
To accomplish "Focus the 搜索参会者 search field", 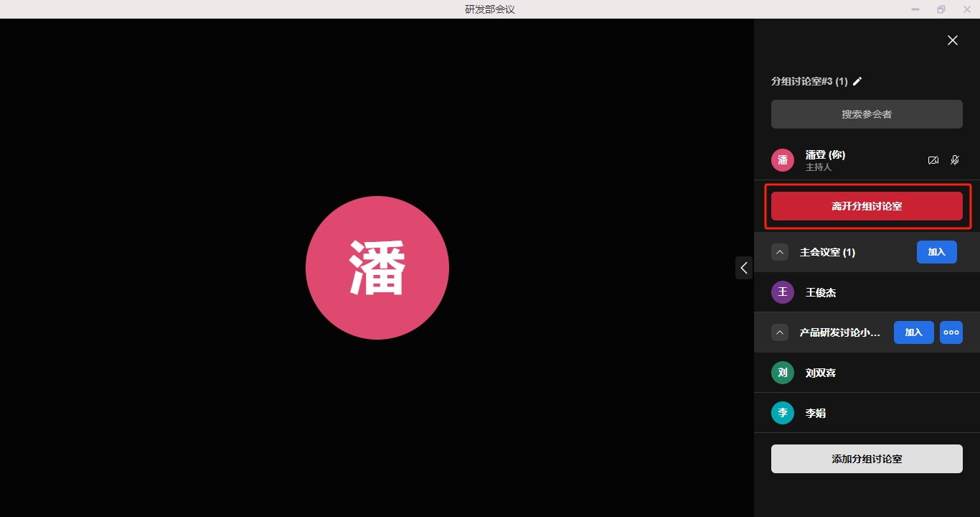I will coord(867,114).
